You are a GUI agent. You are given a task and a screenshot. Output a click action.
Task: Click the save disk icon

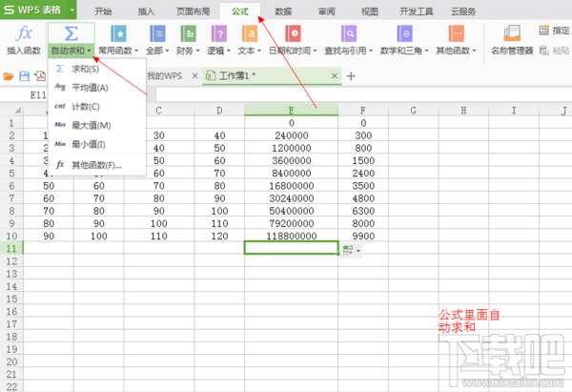tap(25, 76)
